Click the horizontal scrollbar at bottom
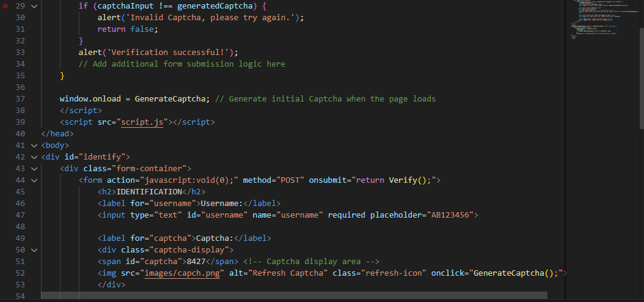This screenshot has width=644, height=302. click(294, 295)
